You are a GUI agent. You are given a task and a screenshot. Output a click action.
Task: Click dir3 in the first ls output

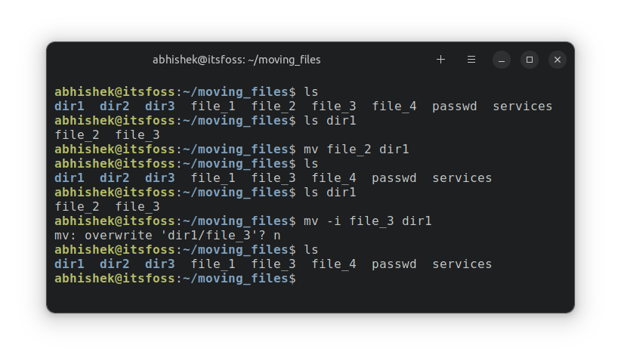160,106
